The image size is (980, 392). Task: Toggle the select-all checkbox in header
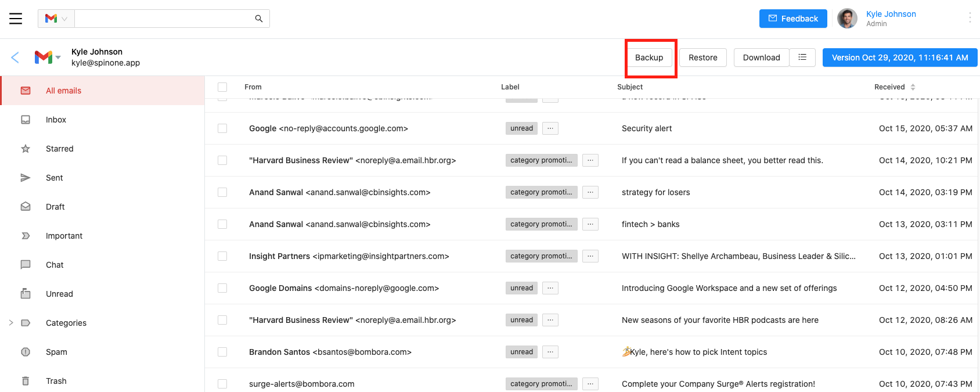tap(222, 87)
